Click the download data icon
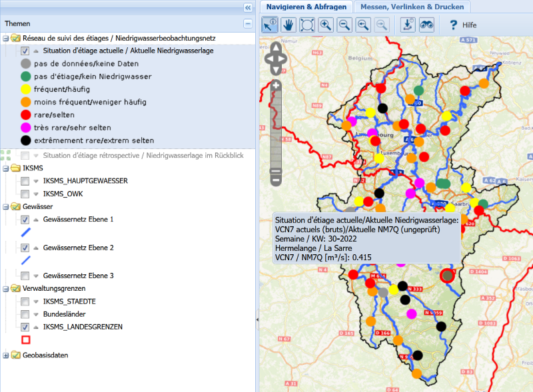 coord(408,25)
